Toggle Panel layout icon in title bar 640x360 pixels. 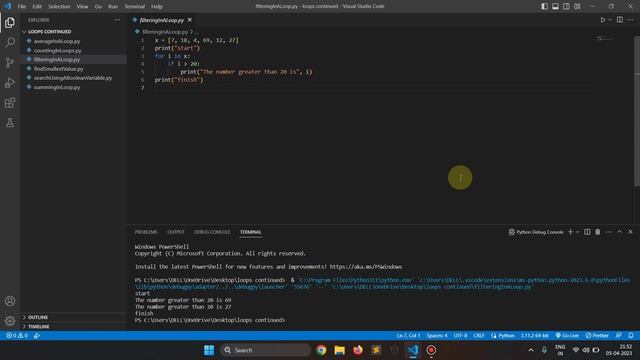pos(556,6)
